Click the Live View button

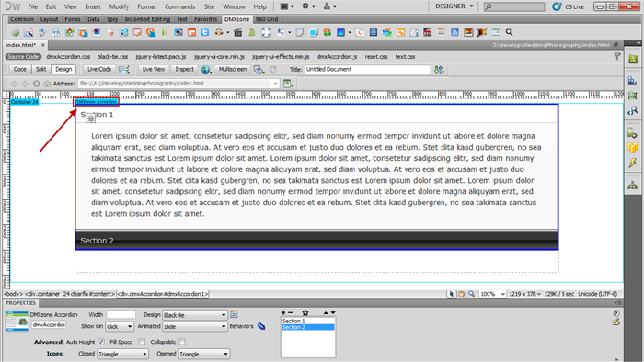click(x=154, y=69)
